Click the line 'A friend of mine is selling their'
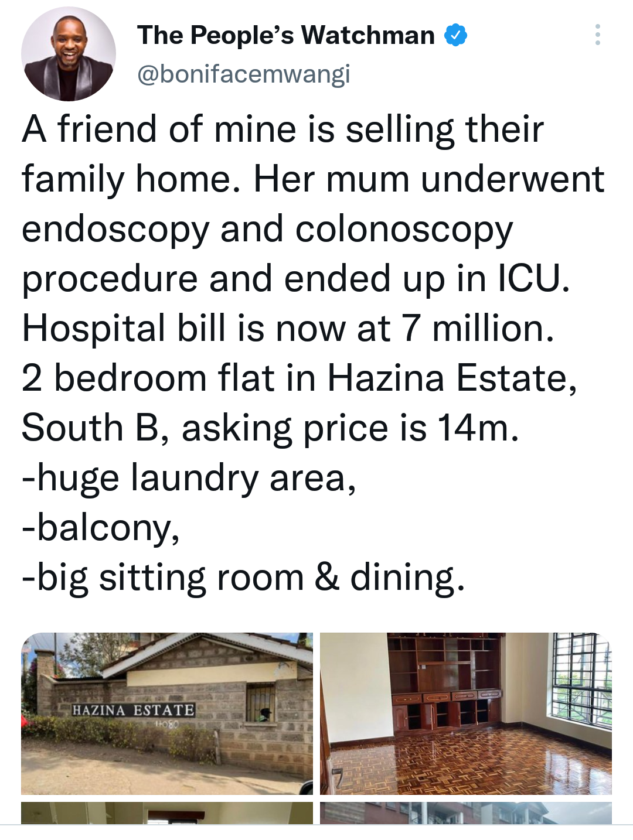633x840 pixels. 283,129
